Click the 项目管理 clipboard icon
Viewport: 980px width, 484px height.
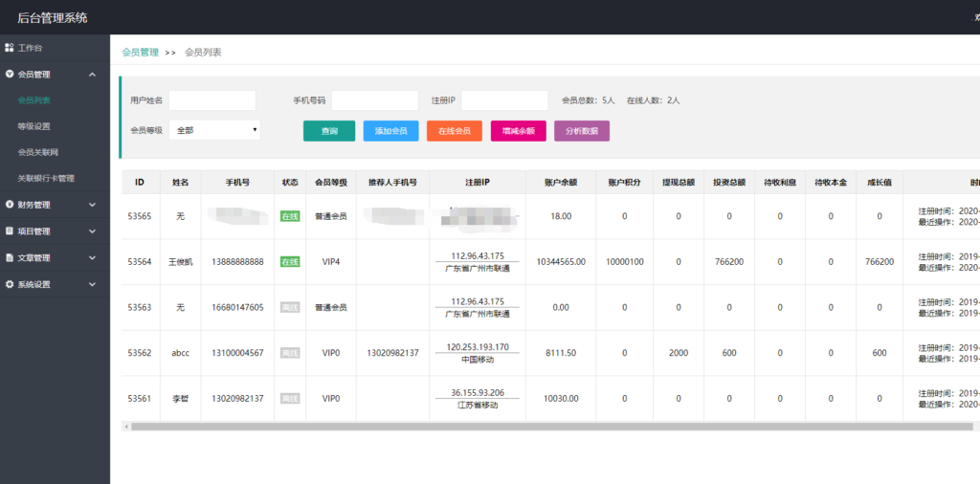(10, 231)
